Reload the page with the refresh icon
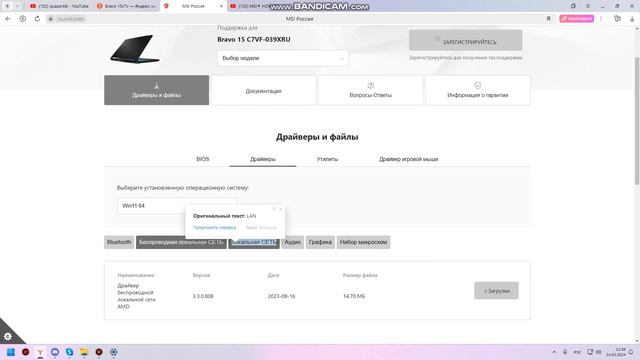 click(37, 19)
